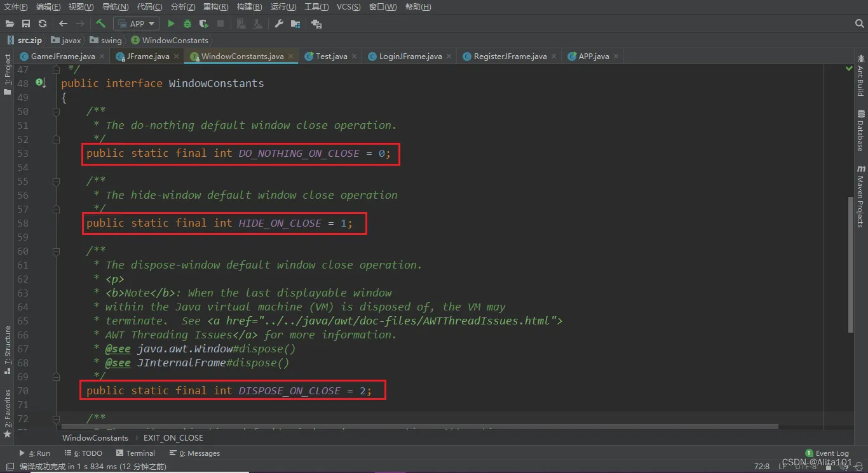The image size is (868, 473).
Task: Toggle the 1: Project tool window
Action: coord(7,74)
